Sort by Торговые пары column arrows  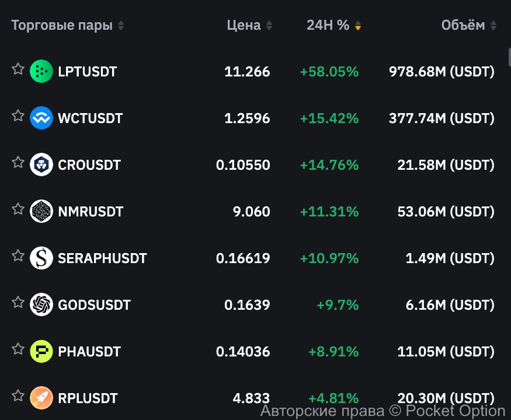click(x=121, y=26)
